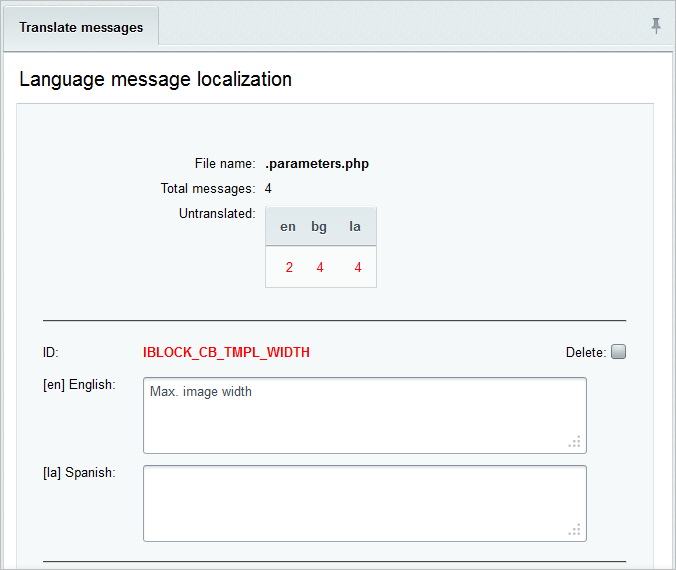Click the pin icon in tab bar

(x=656, y=26)
